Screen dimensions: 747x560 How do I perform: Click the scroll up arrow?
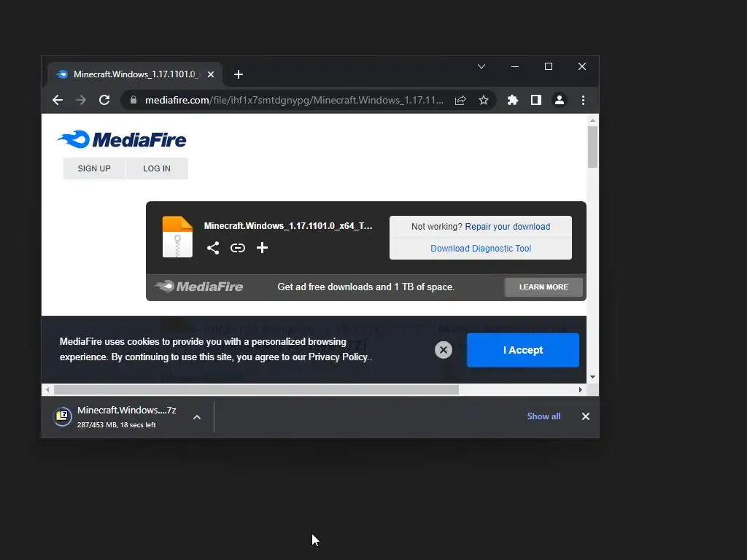coord(592,120)
